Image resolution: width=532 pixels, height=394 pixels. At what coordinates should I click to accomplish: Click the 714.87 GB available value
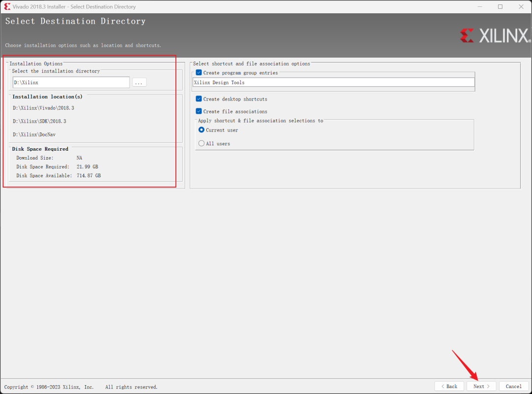point(89,175)
